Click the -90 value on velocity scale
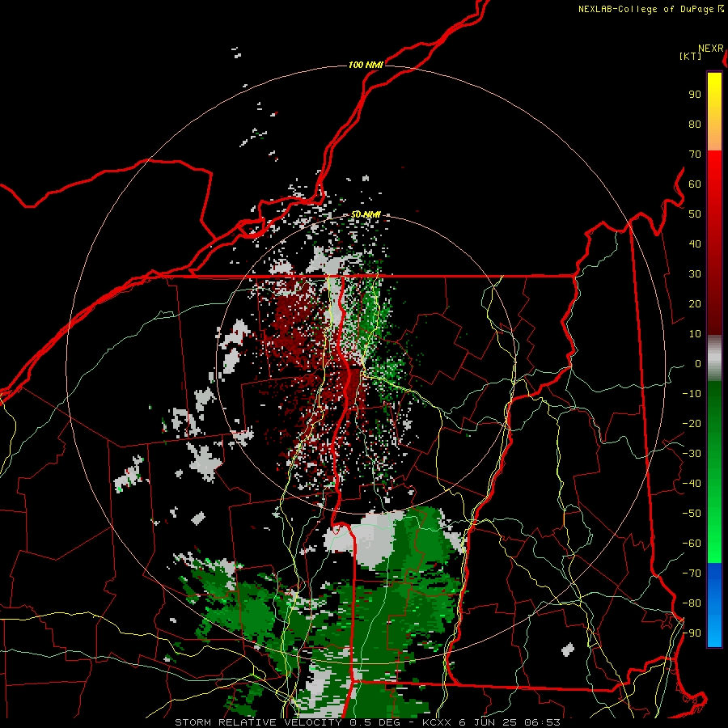The height and width of the screenshot is (728, 728). coord(692,633)
